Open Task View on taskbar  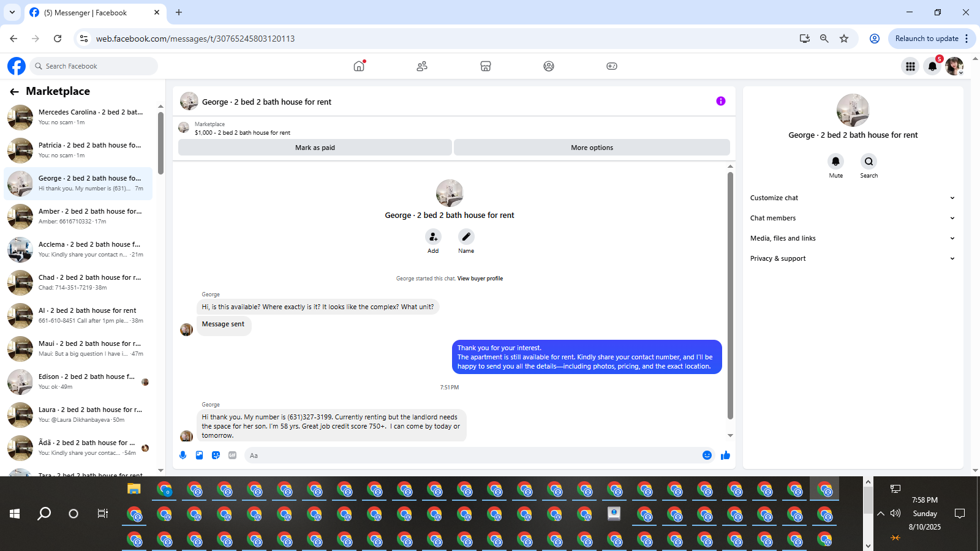pos(103,514)
